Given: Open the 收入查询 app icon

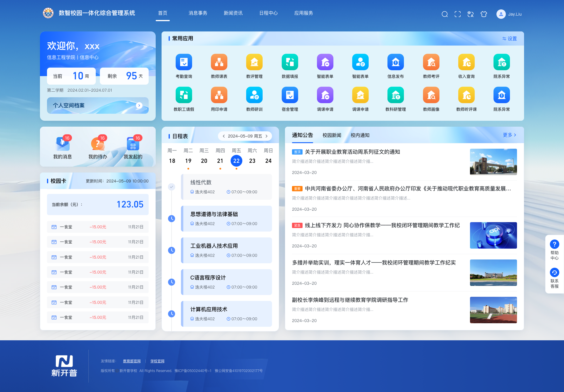Looking at the screenshot, I should point(466,62).
